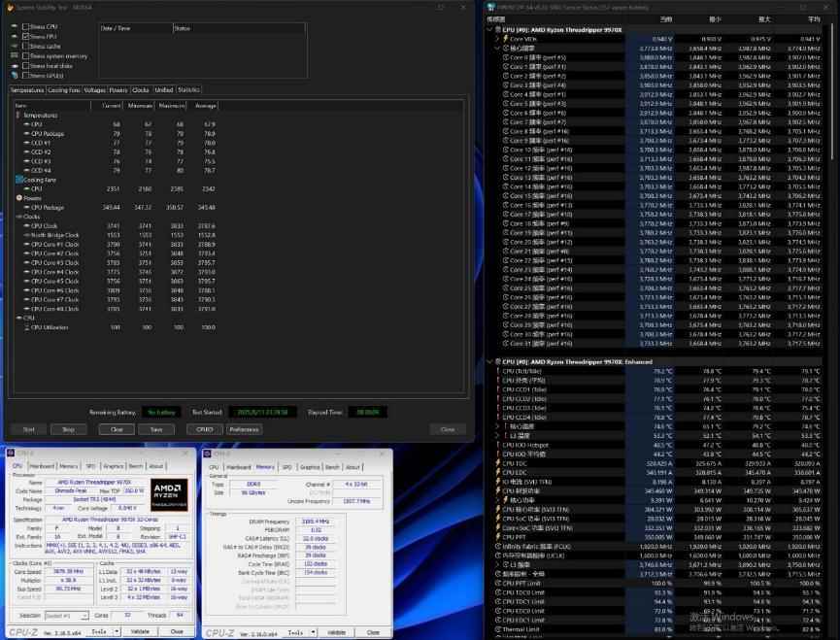This screenshot has width=840, height=640.
Task: Enable the Stress CPU checkbox
Action: [25, 26]
